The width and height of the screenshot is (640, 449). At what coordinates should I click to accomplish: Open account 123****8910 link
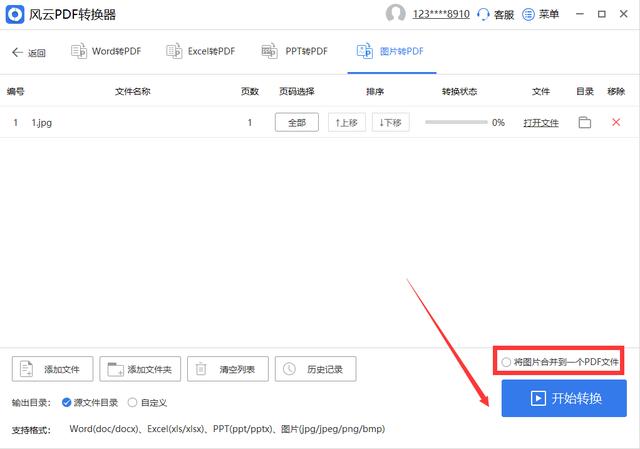coord(441,14)
